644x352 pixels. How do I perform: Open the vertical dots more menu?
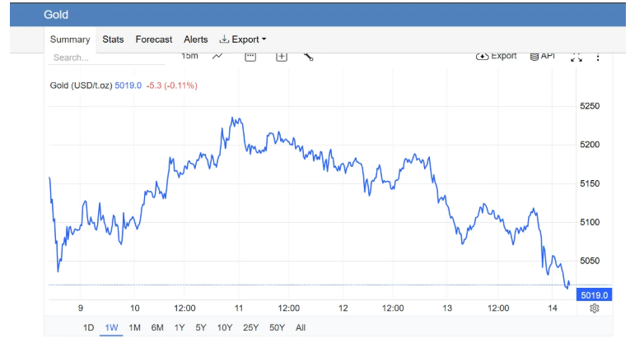coord(599,57)
